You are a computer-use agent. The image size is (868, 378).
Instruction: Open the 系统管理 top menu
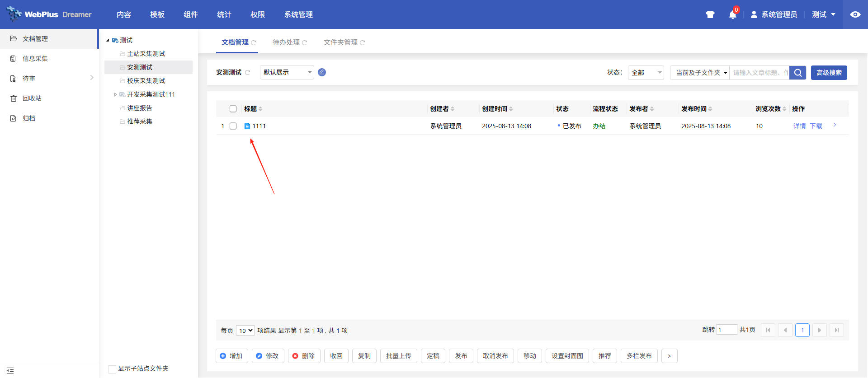[x=298, y=14]
